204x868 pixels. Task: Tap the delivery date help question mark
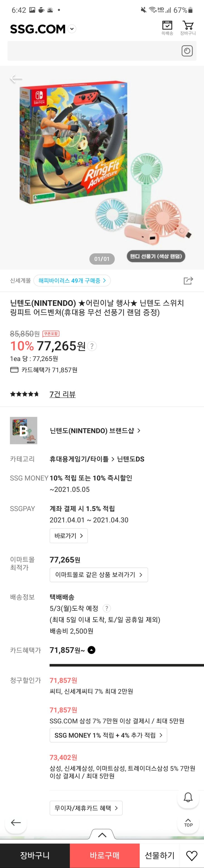click(107, 608)
